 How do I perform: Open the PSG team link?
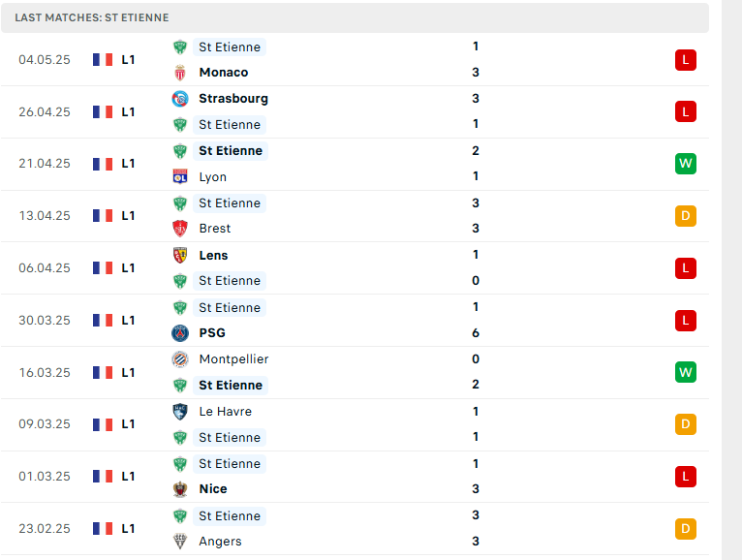pos(212,332)
